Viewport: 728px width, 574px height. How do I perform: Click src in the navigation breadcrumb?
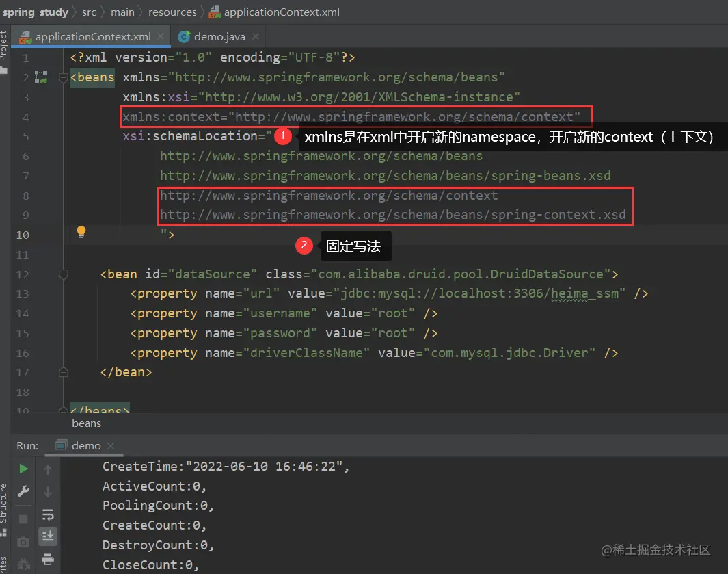click(x=89, y=12)
